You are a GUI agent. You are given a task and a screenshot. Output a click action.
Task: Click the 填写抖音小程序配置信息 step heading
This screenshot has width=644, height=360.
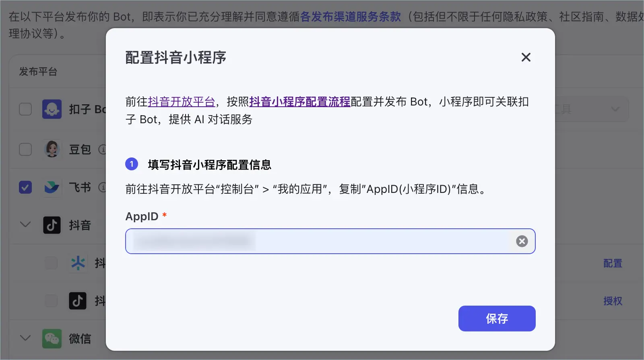(210, 165)
